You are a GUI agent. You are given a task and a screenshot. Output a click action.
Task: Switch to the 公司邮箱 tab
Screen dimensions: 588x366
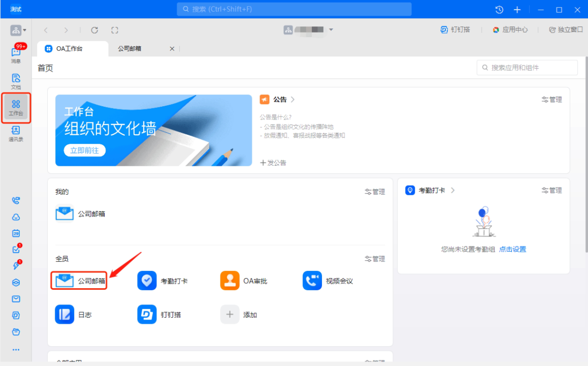click(x=130, y=49)
